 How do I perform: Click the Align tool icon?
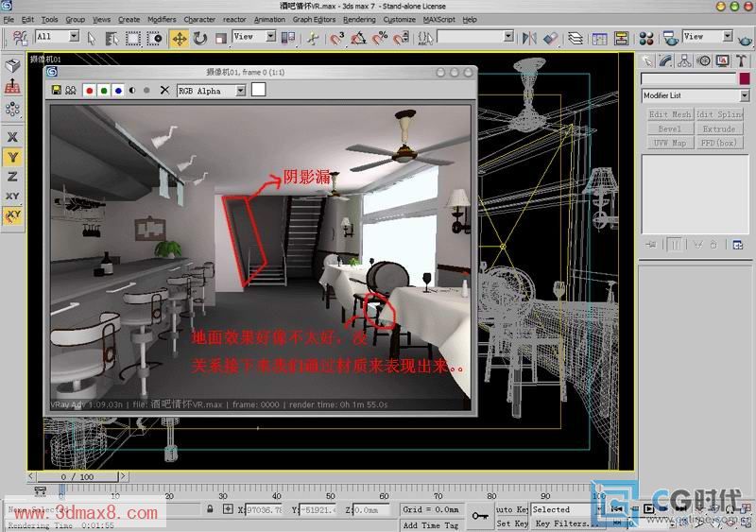[x=550, y=38]
